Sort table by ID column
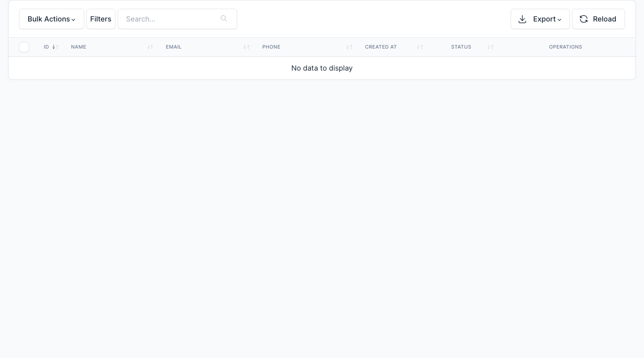 coord(51,47)
